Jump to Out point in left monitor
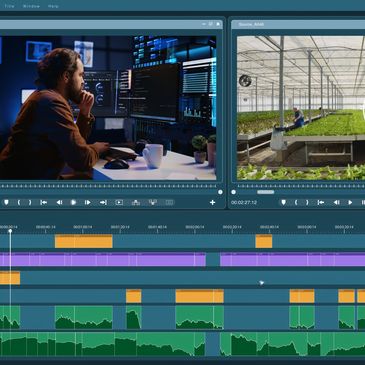Viewport: 365px width, 365px height. coord(103,202)
